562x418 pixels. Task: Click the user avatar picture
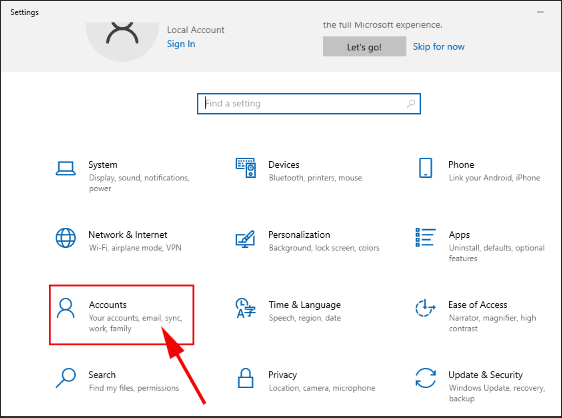click(122, 41)
